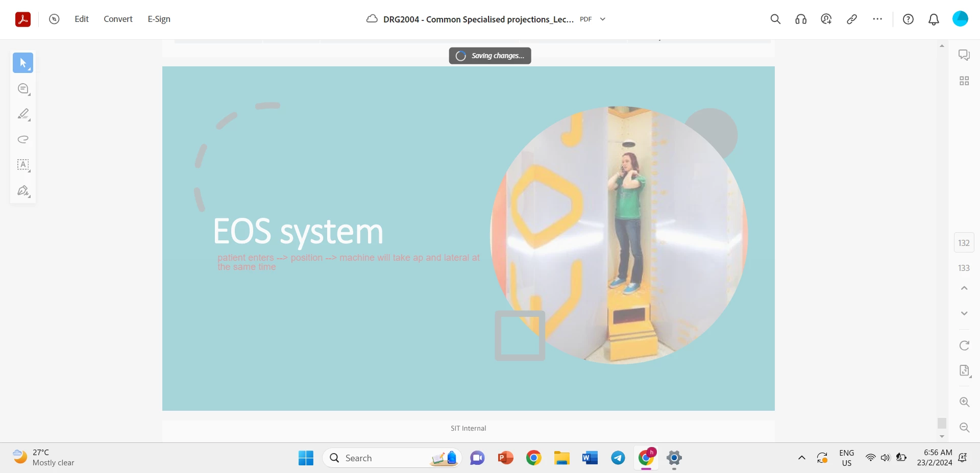Open the notifications bell
Image resolution: width=980 pixels, height=473 pixels.
tap(934, 19)
